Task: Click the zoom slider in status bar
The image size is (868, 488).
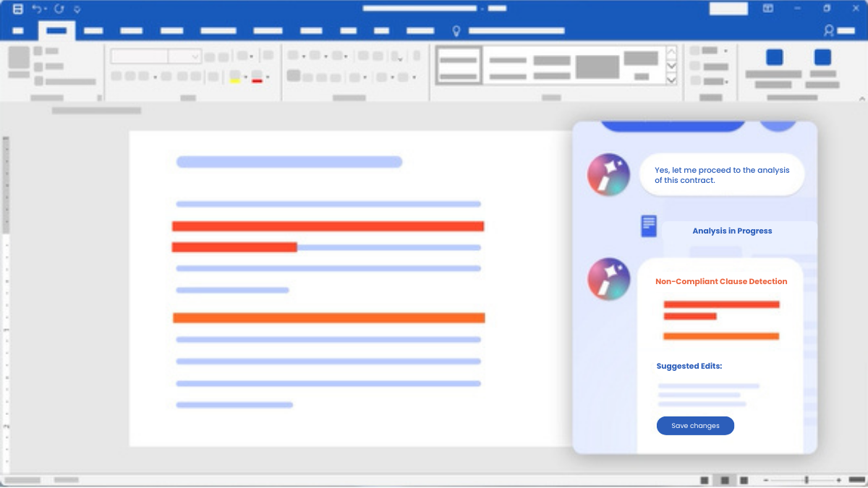Action: 807,480
